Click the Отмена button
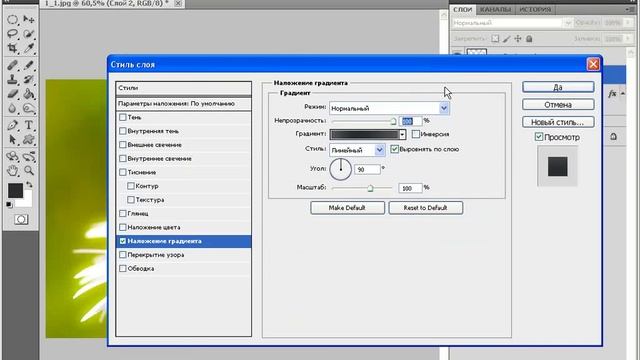The width and height of the screenshot is (640, 360). (x=558, y=104)
